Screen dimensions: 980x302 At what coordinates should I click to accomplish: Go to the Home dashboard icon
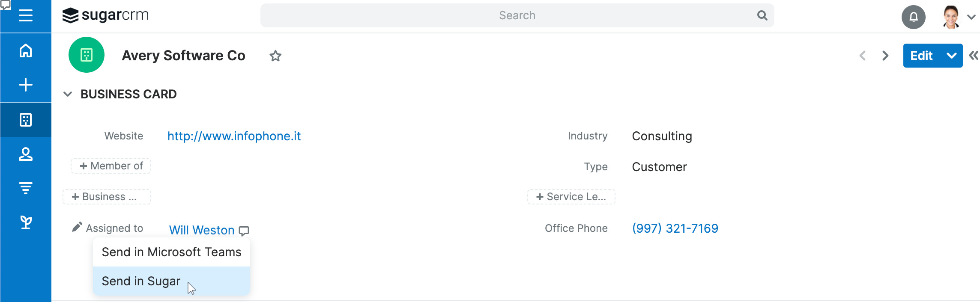(x=26, y=50)
